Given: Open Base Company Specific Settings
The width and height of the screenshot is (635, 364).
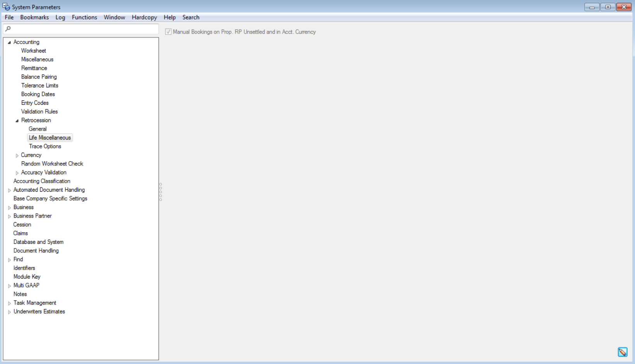Looking at the screenshot, I should point(50,199).
